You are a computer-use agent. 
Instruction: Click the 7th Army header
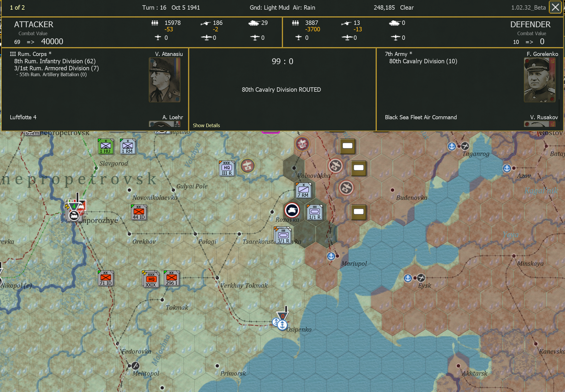[x=399, y=54]
